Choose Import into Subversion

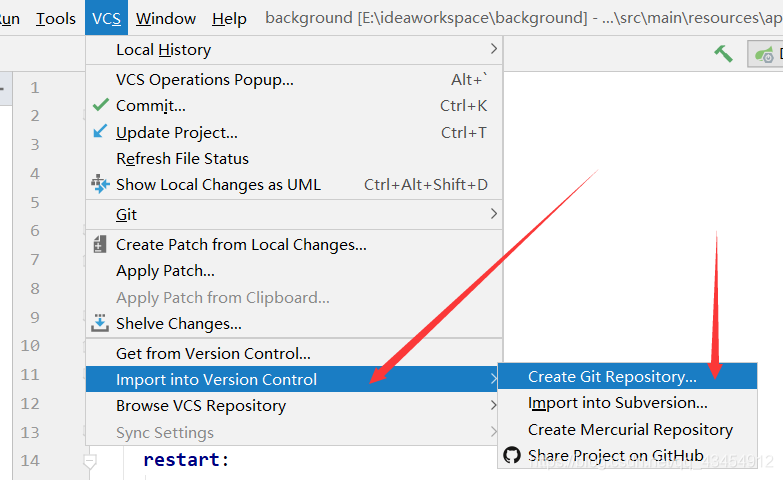point(617,403)
